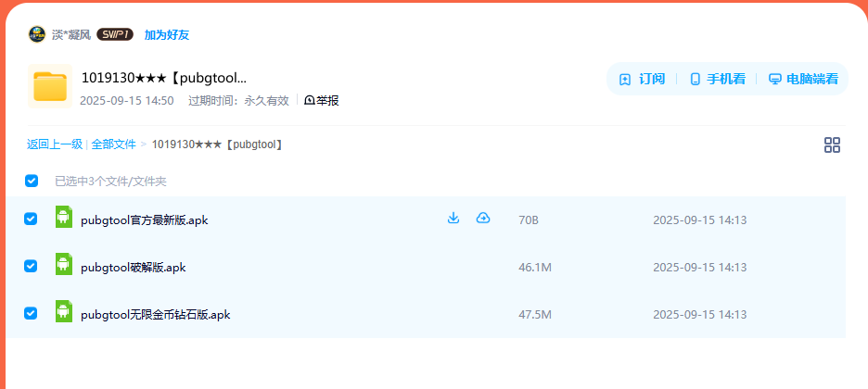Screen dimensions: 868x389
Task: Open 手机看 mobile viewing option
Action: pos(718,79)
